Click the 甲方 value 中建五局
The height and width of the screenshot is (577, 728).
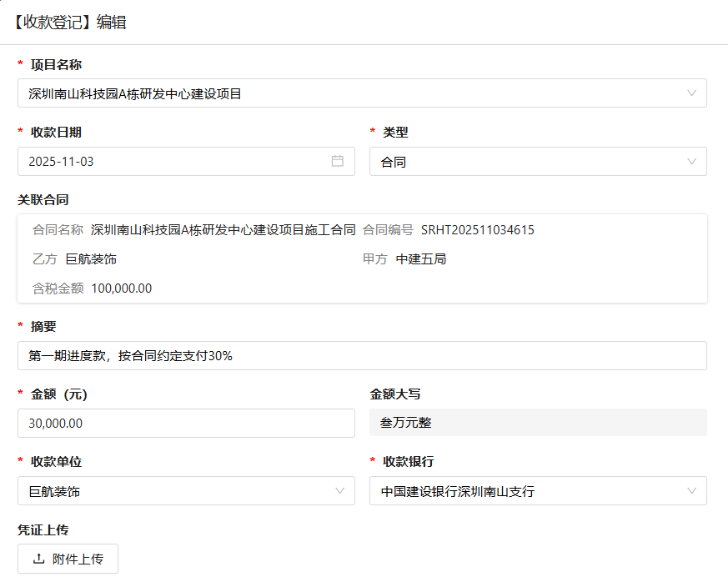421,259
